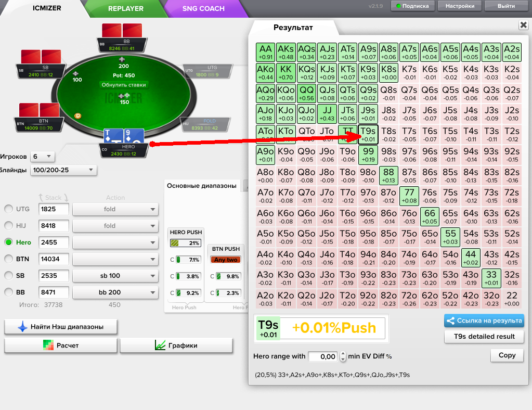Click the 3.8% call range bar
The height and width of the screenshot is (410, 532).
188,276
